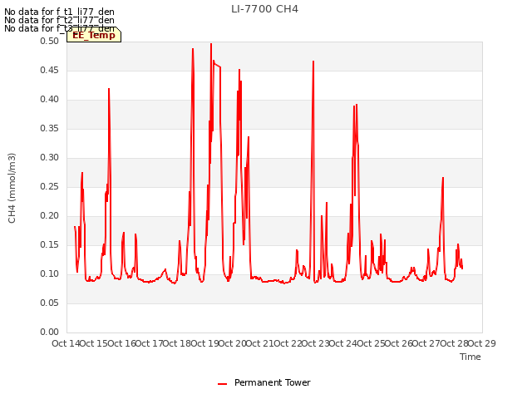
Task: Click the Oct 19 x-axis label
Action: [x=205, y=343]
